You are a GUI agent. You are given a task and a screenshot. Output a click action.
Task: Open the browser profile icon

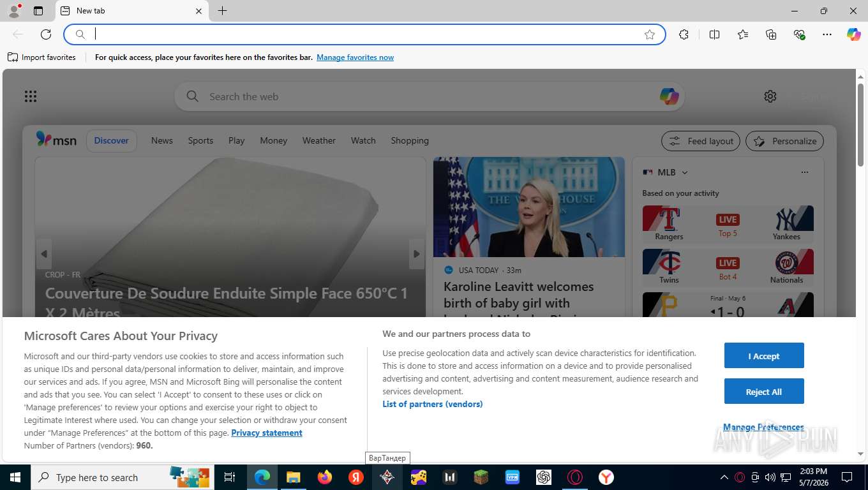click(x=13, y=11)
